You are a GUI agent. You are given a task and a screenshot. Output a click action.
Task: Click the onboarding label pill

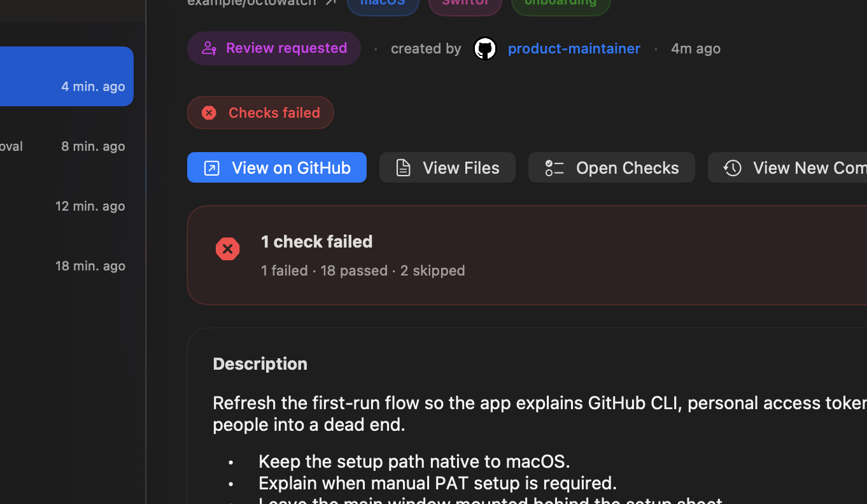[x=560, y=3]
